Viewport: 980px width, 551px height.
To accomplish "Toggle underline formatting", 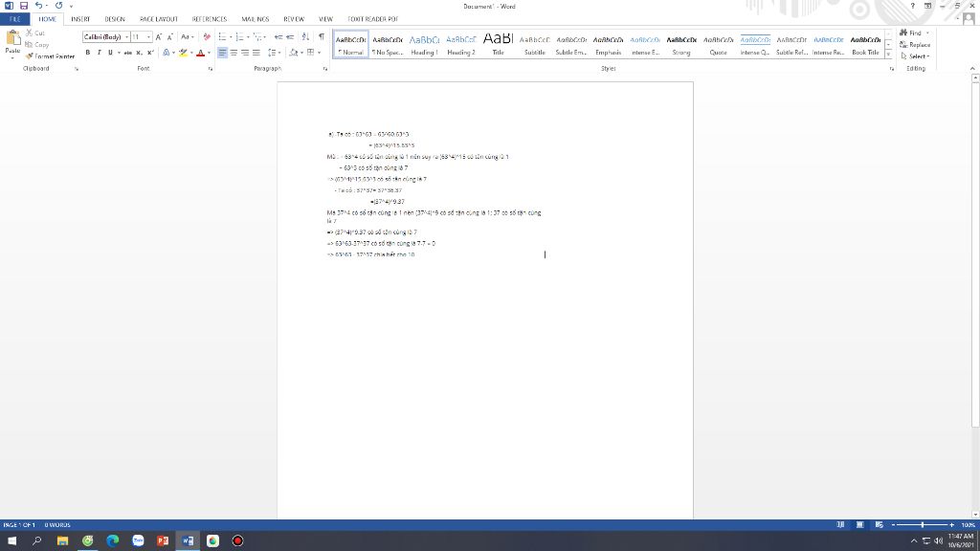I will pos(111,53).
